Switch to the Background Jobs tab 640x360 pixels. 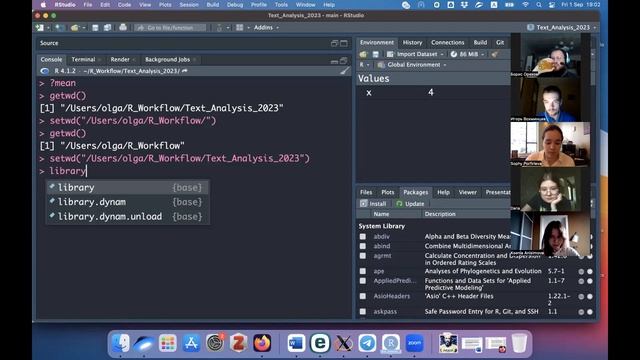[x=168, y=59]
